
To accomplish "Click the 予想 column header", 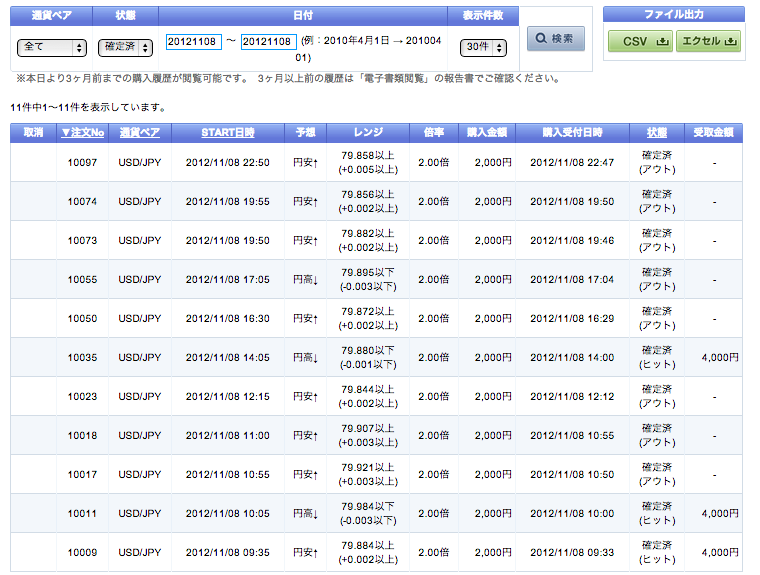I will coord(305,132).
